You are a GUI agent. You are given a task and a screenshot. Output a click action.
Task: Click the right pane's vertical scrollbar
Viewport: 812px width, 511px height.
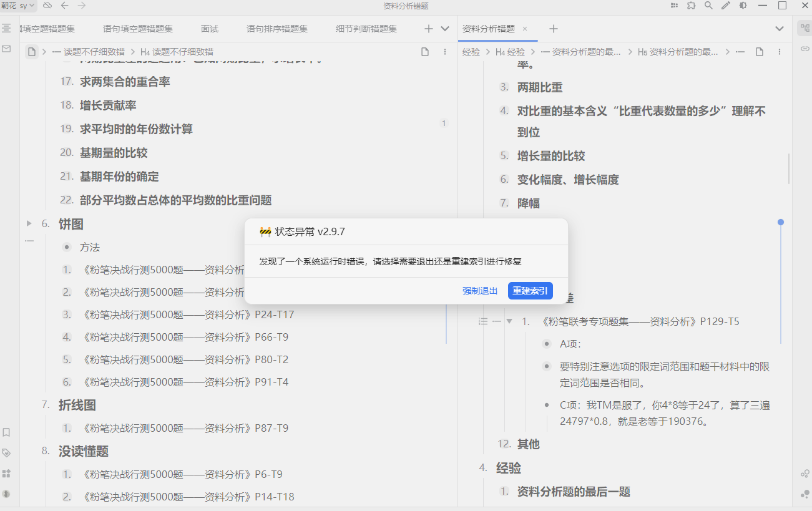tap(790, 168)
